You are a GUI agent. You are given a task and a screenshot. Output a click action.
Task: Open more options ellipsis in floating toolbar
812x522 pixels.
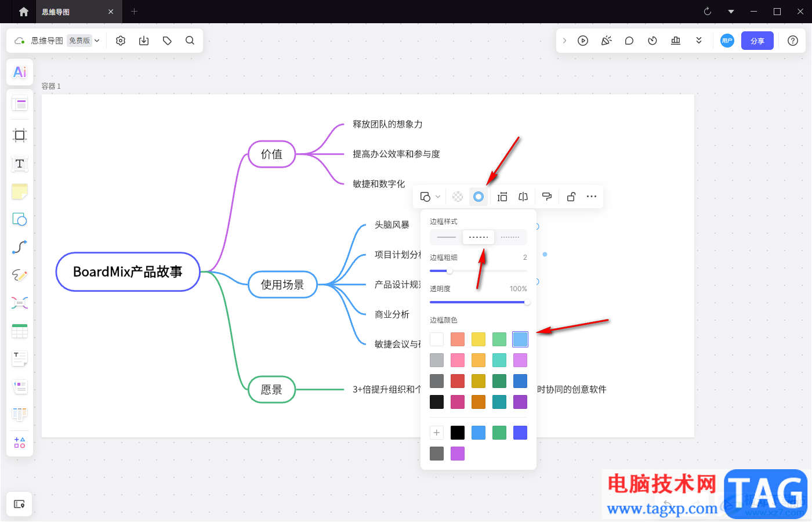(592, 197)
